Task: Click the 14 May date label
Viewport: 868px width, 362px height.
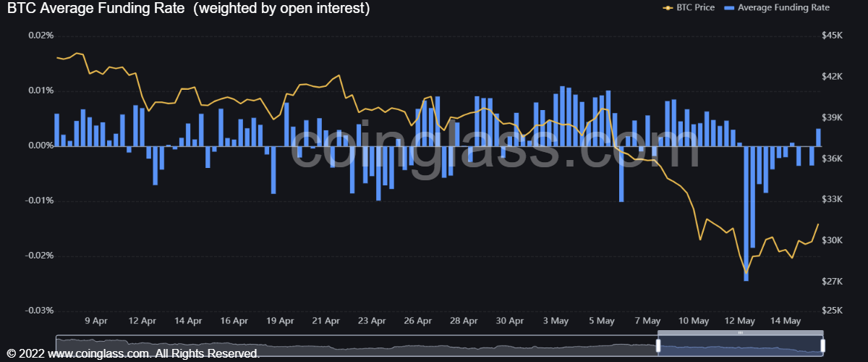Action: [x=785, y=320]
